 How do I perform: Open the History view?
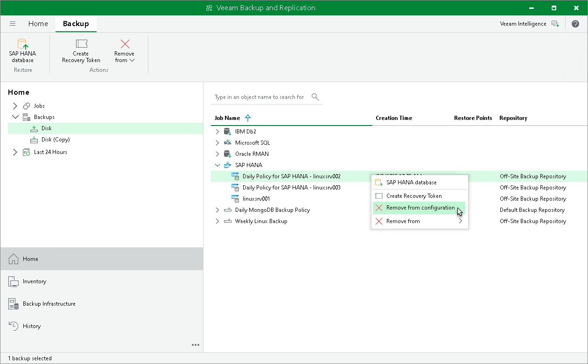click(102, 326)
